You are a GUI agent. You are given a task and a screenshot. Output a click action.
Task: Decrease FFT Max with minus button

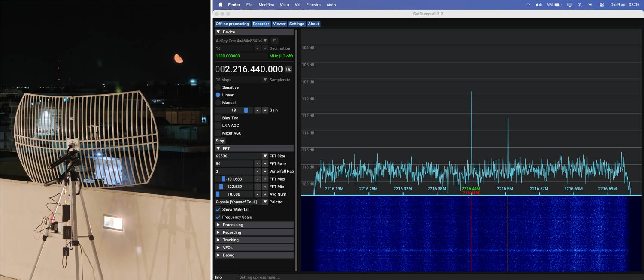pyautogui.click(x=257, y=179)
